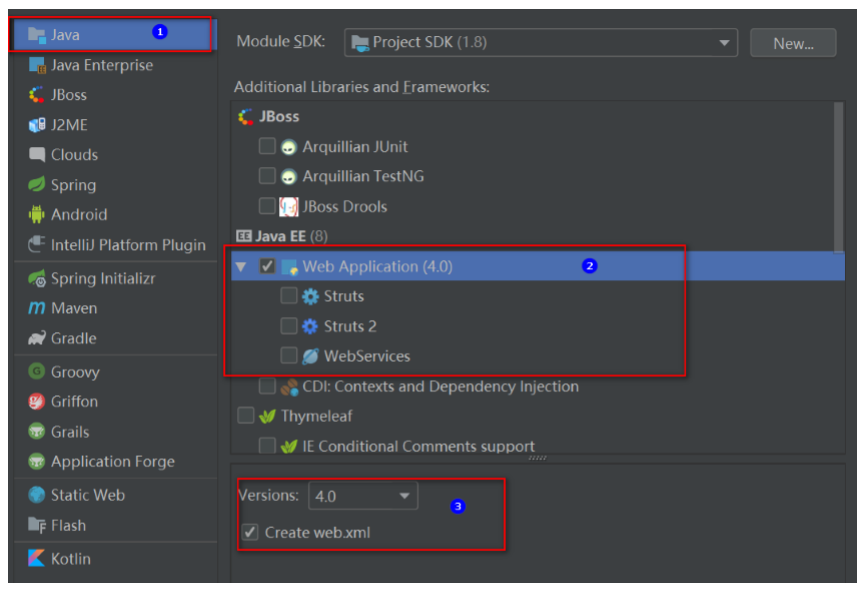Select the Spring leaf icon
Screen dimensions: 866x593
(37, 184)
